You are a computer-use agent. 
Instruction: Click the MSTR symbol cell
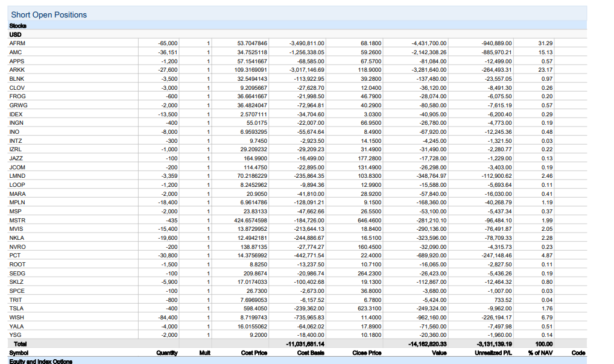(x=17, y=221)
